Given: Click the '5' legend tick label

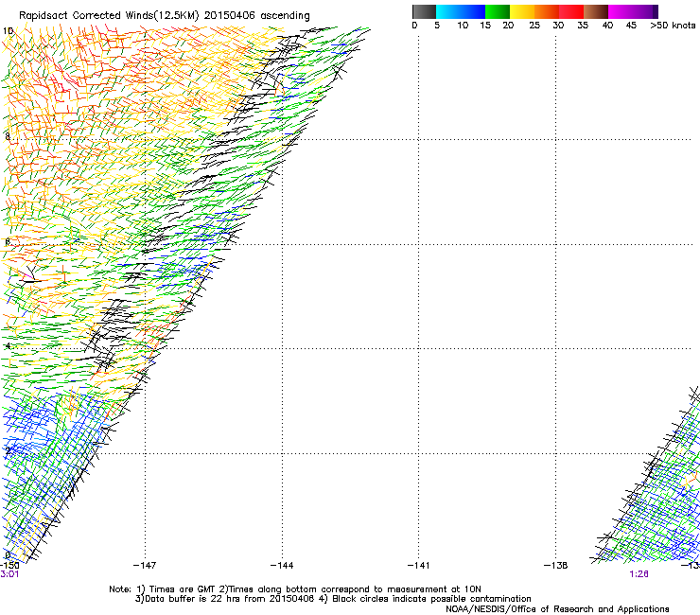Looking at the screenshot, I should 437,26.
